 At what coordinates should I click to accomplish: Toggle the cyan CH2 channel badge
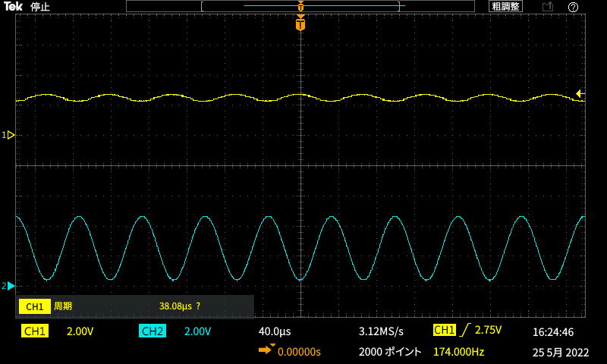click(x=153, y=331)
